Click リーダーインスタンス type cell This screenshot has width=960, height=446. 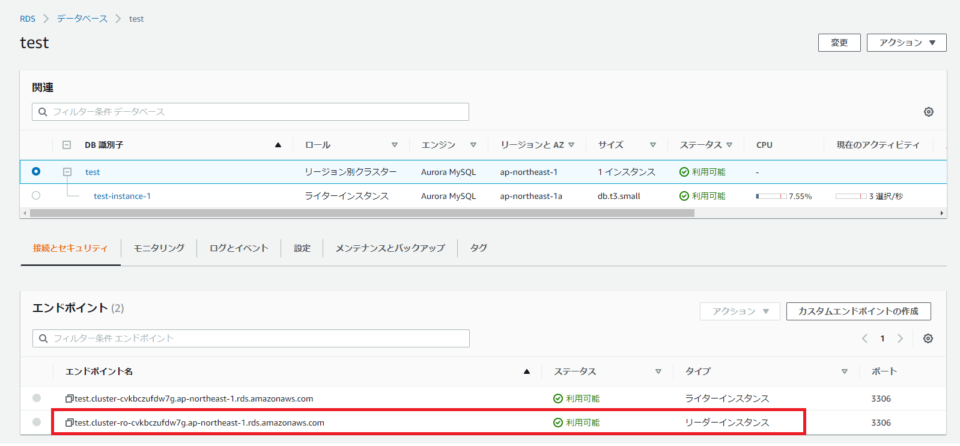[727, 422]
